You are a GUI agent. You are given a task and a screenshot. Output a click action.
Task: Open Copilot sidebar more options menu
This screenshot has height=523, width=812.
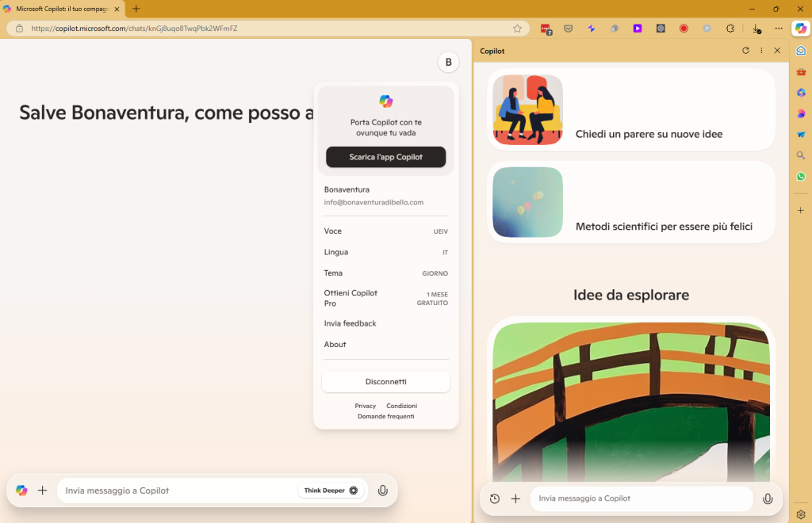pos(761,51)
